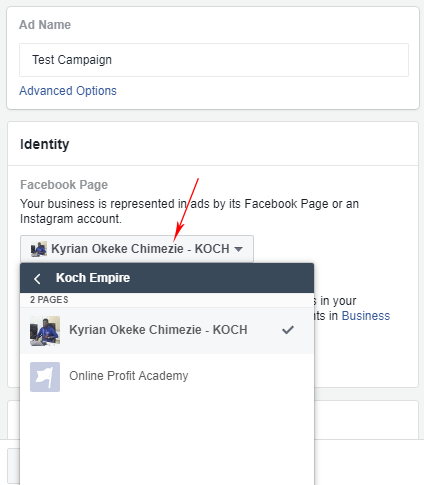Open the Advanced Options link

click(68, 91)
